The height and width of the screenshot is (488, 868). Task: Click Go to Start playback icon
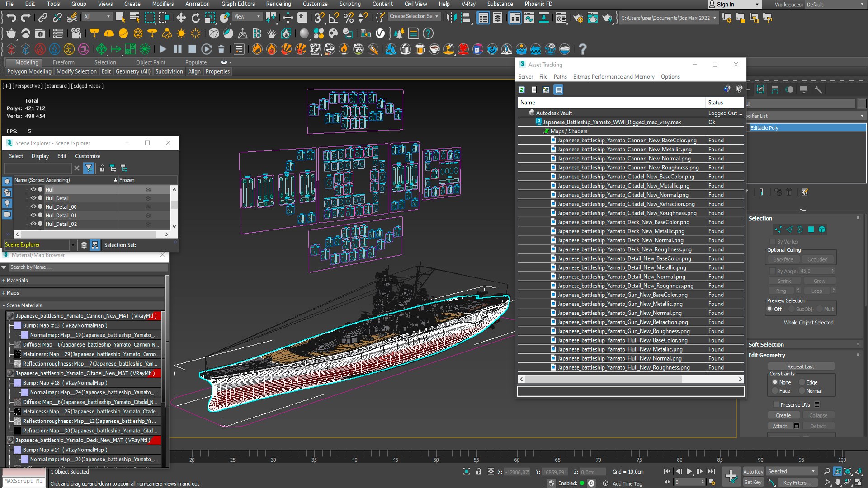pyautogui.click(x=667, y=471)
